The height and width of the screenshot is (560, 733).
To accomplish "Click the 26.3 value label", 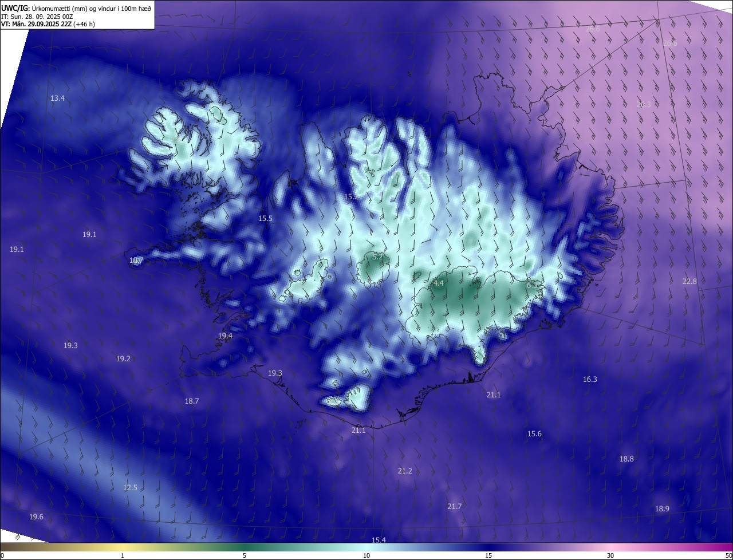I will coord(644,104).
